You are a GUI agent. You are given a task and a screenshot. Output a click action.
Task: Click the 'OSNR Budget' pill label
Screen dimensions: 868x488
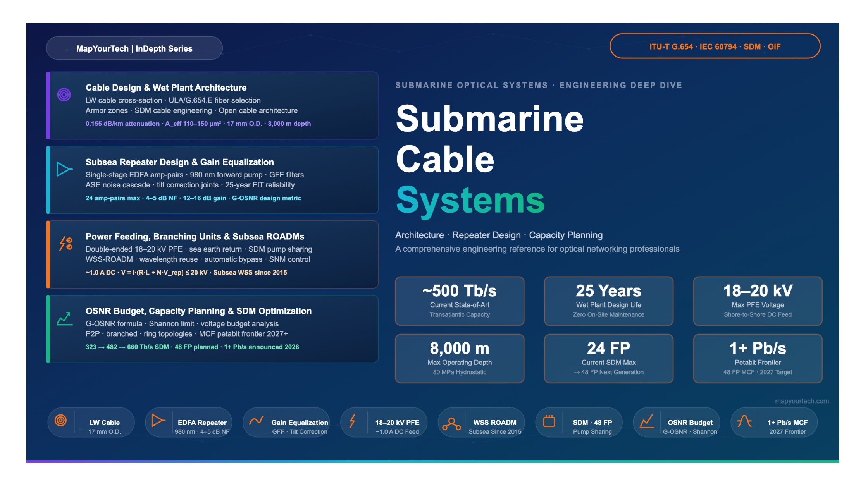690,423
